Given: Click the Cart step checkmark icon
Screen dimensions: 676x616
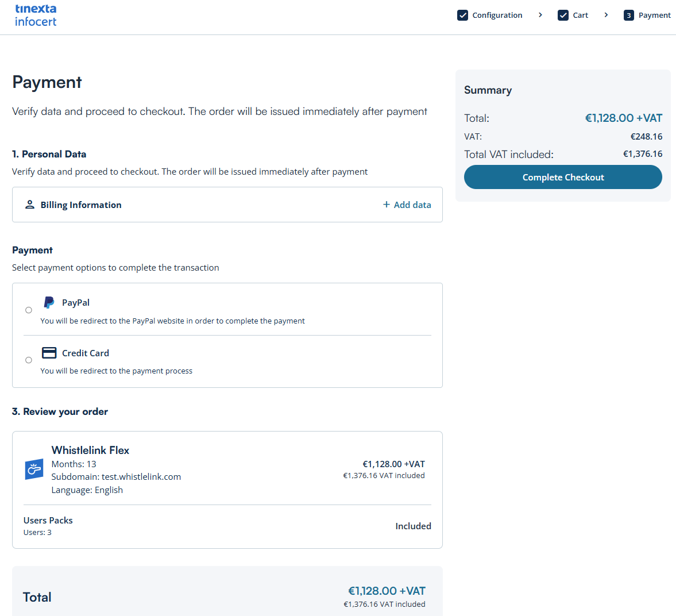Looking at the screenshot, I should pos(563,16).
